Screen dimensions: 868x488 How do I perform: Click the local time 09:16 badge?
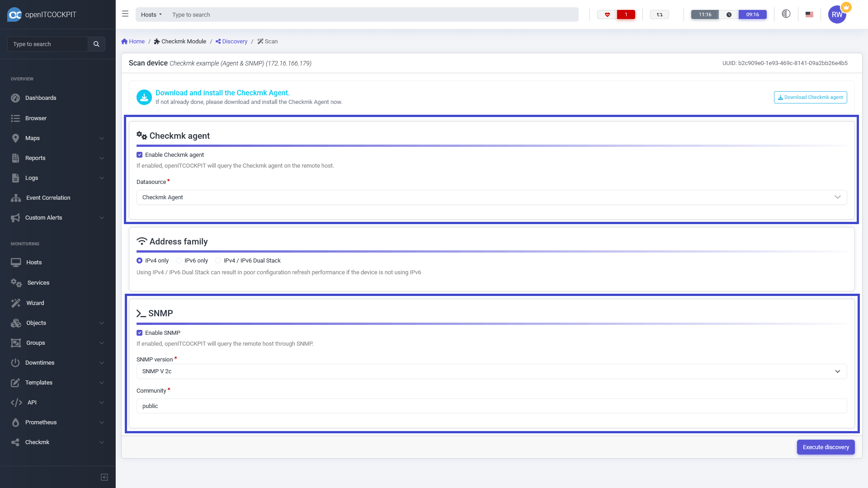click(752, 14)
